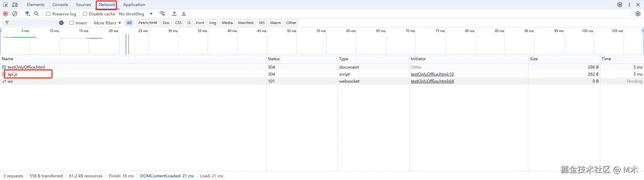Filter requests by Manifest type
The image size is (644, 180).
coord(246,23)
